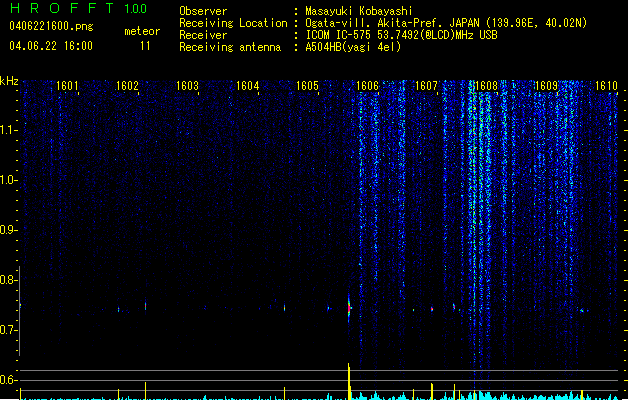Click the Observer label
The image size is (629, 400).
click(203, 11)
